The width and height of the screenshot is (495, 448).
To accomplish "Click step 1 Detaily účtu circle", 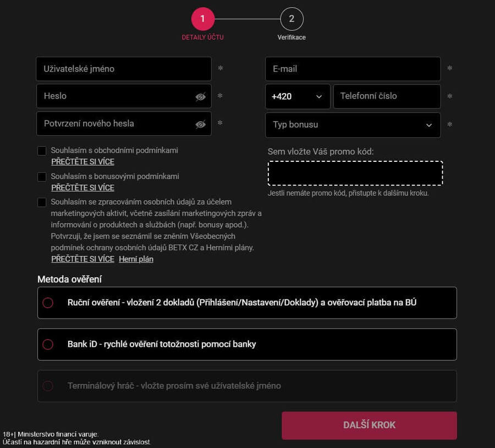I will tap(202, 19).
